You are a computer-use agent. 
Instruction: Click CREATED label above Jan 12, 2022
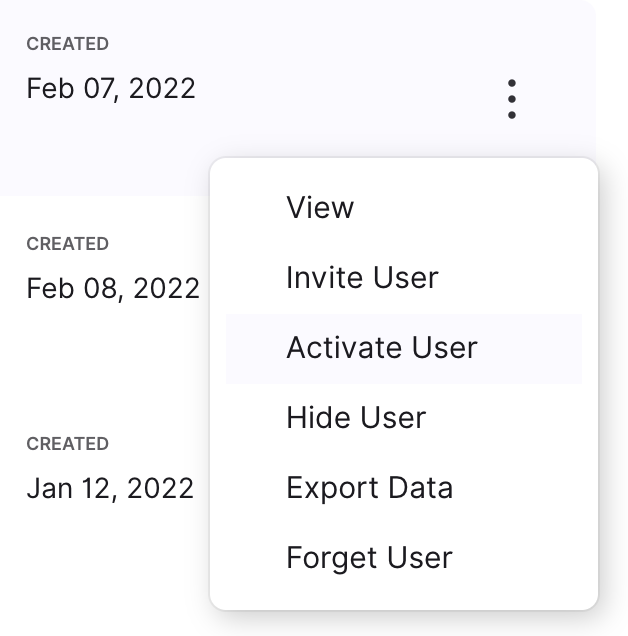click(x=67, y=444)
